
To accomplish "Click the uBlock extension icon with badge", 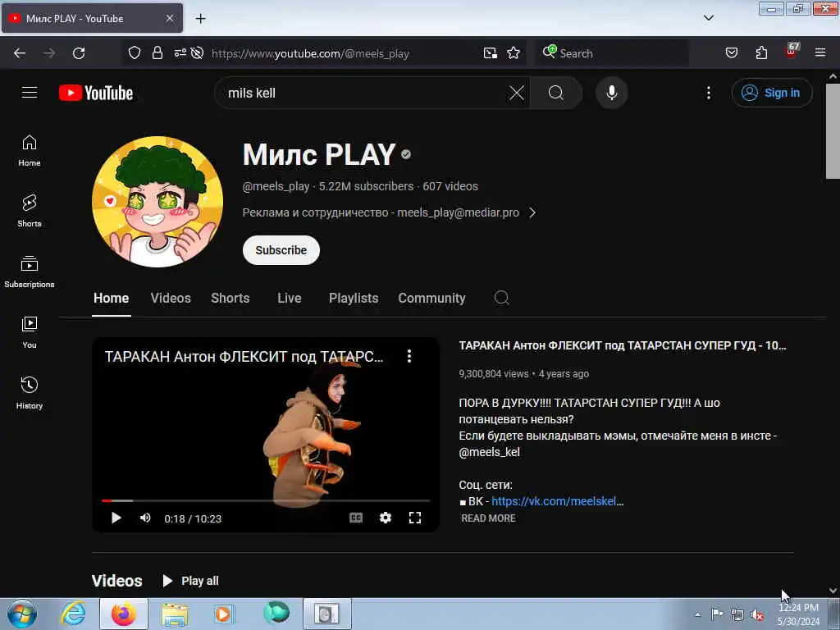I will [x=792, y=52].
